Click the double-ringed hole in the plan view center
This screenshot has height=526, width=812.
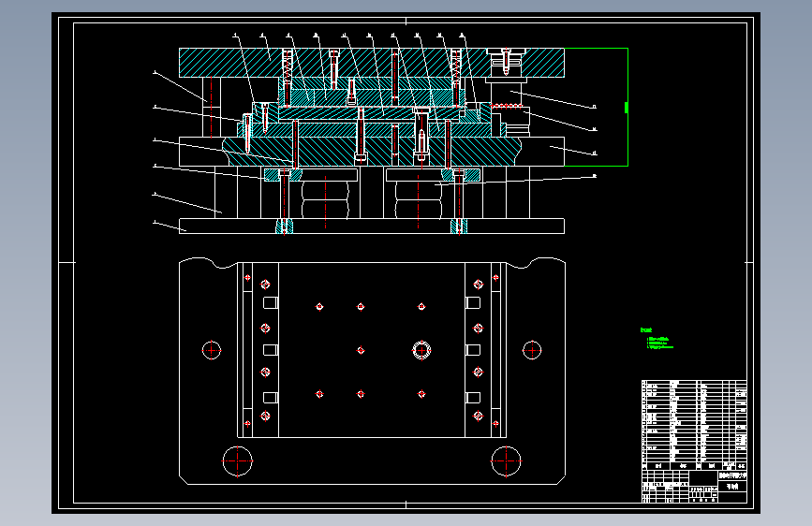click(x=421, y=350)
